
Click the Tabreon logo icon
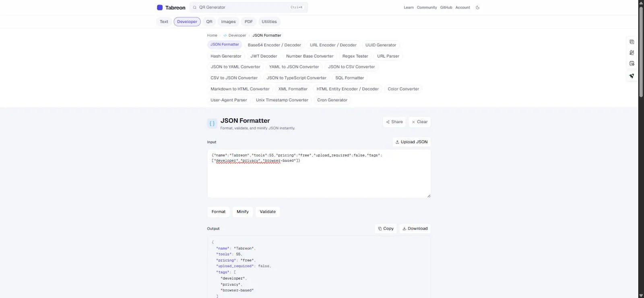click(x=160, y=8)
